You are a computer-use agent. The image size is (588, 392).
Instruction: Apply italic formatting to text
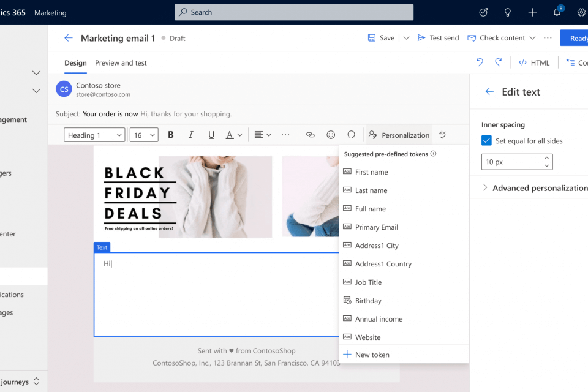[x=191, y=135]
